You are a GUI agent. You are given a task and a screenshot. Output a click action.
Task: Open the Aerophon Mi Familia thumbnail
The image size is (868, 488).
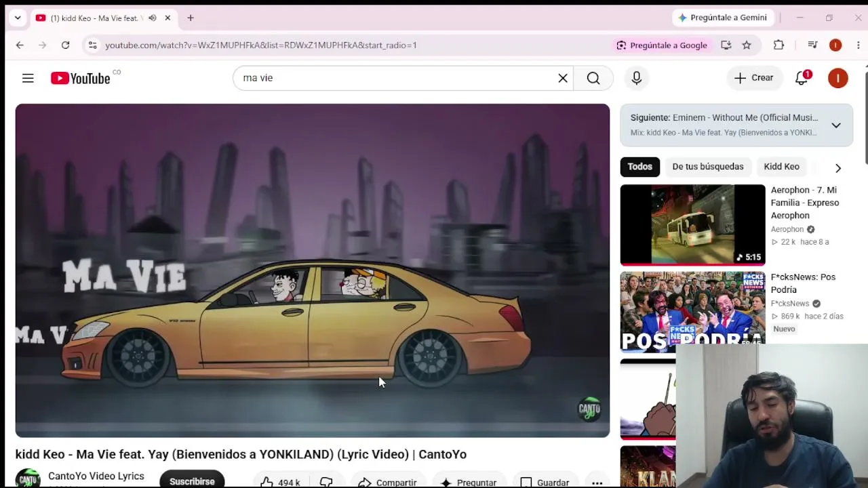coord(692,225)
